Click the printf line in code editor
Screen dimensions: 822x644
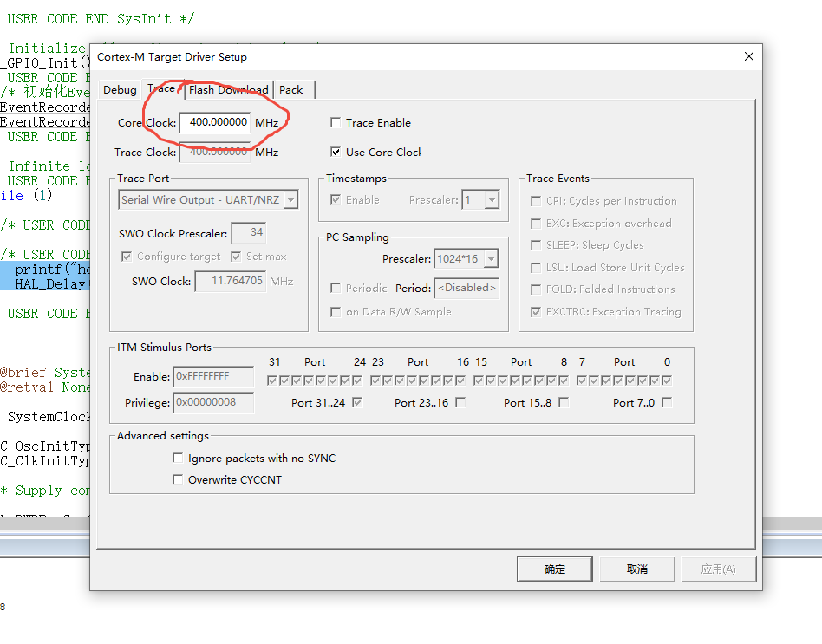point(52,270)
